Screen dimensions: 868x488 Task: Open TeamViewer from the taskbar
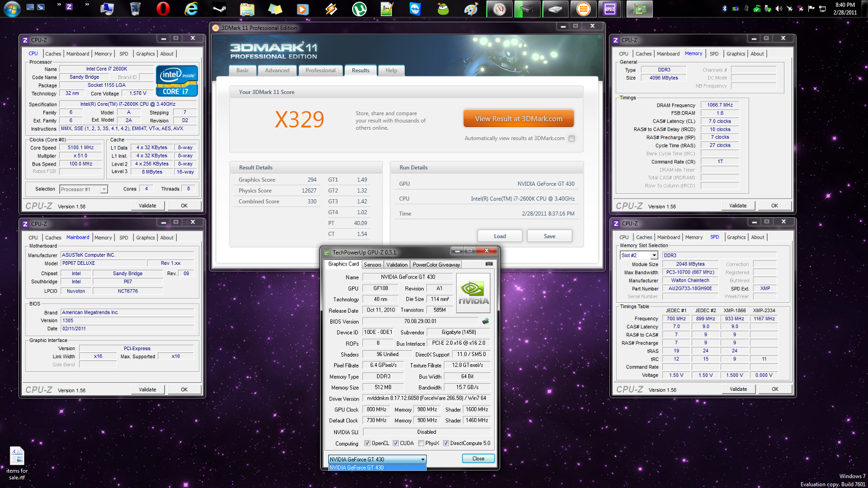(x=415, y=9)
